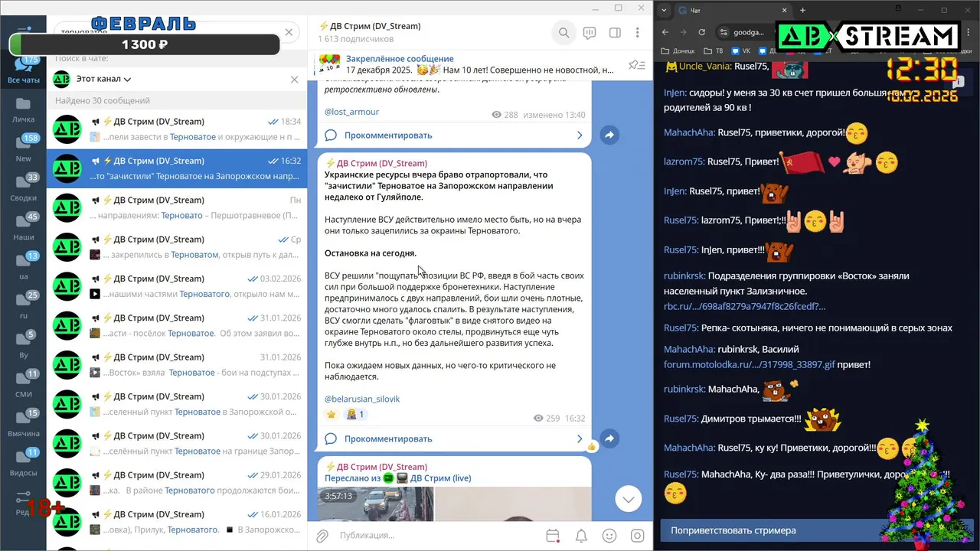980x551 pixels.
Task: Open the forum.motolodka.ru gif link
Action: [x=750, y=364]
